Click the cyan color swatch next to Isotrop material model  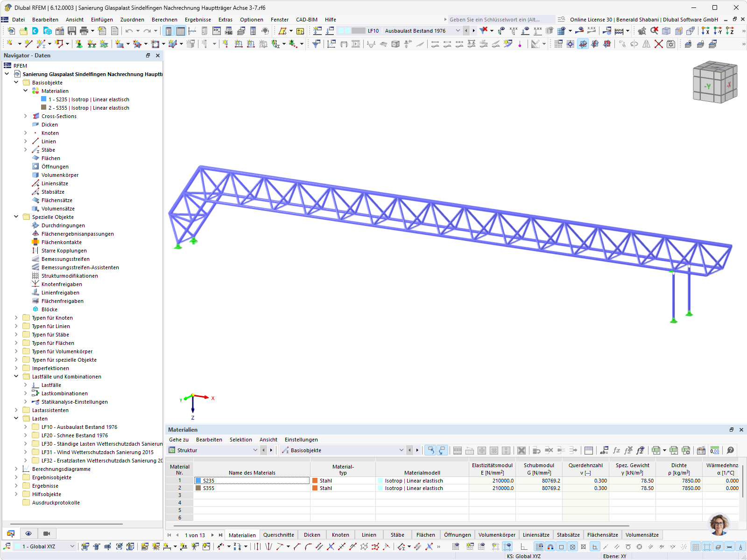380,480
